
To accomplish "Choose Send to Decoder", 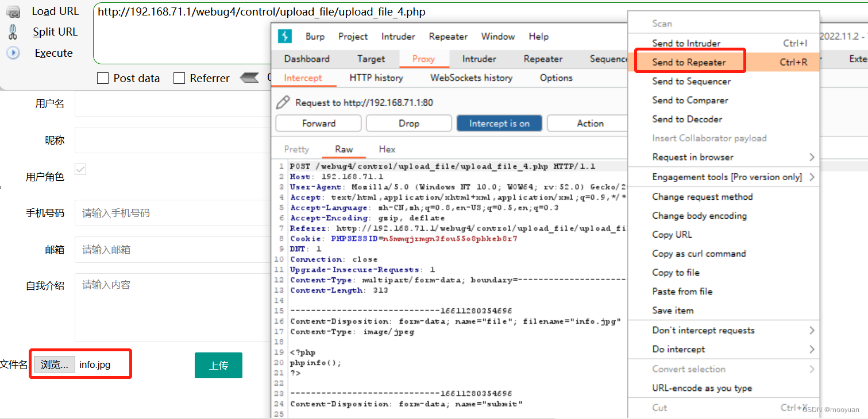I will pyautogui.click(x=724, y=119).
